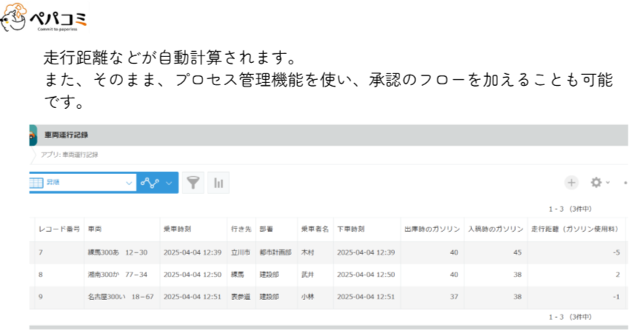Screen dimensions: 644x331
Task: Sort by 車両 column header
Action: [x=95, y=230]
